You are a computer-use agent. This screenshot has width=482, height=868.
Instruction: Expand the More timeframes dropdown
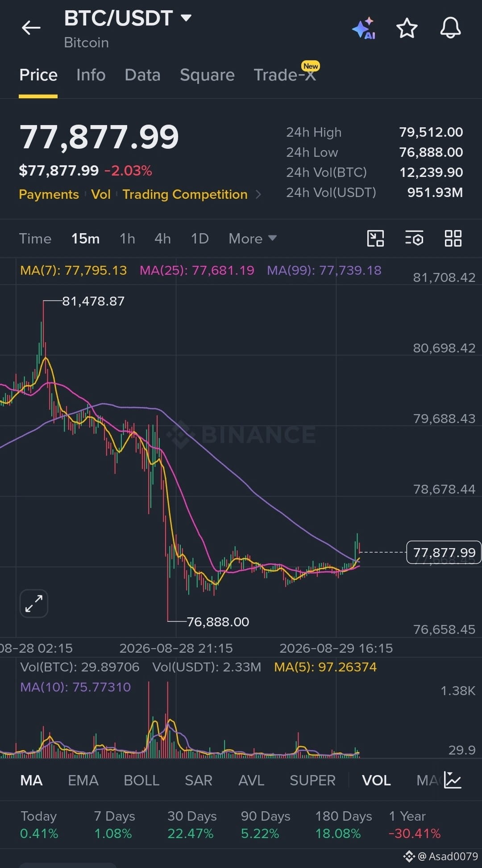(x=253, y=239)
